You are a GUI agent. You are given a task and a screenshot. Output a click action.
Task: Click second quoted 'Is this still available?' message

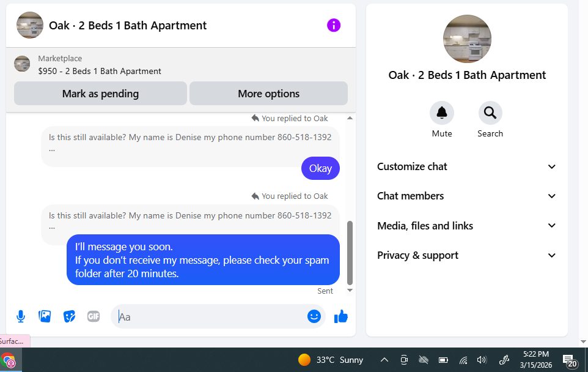(190, 220)
